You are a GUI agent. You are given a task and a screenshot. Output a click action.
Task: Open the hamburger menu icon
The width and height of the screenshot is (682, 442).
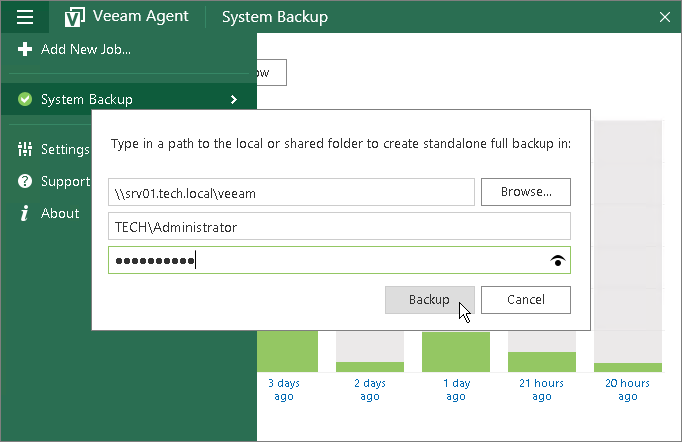[25, 17]
